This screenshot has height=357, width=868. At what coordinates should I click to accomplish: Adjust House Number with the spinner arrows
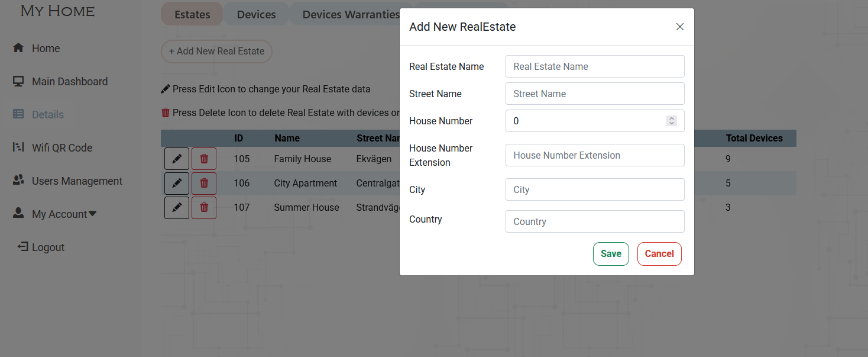[671, 121]
